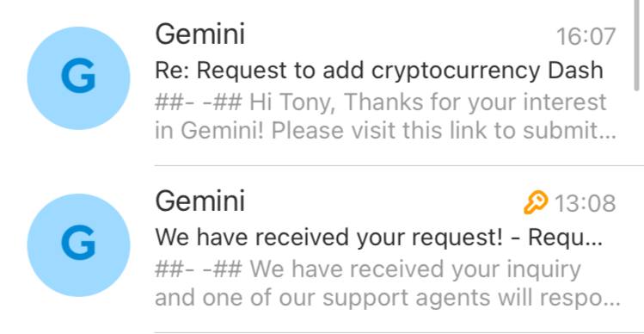
Task: Click the ##- -## marker in the second preview
Action: 199,269
